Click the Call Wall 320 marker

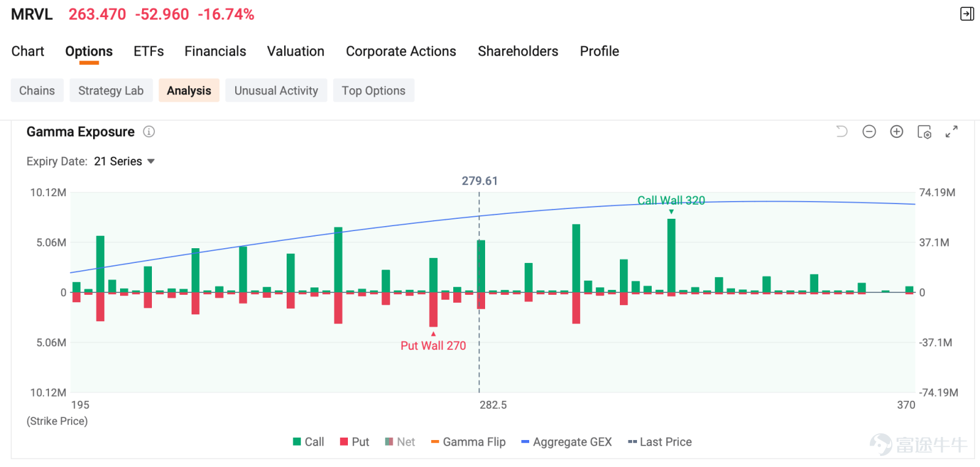[x=671, y=200]
